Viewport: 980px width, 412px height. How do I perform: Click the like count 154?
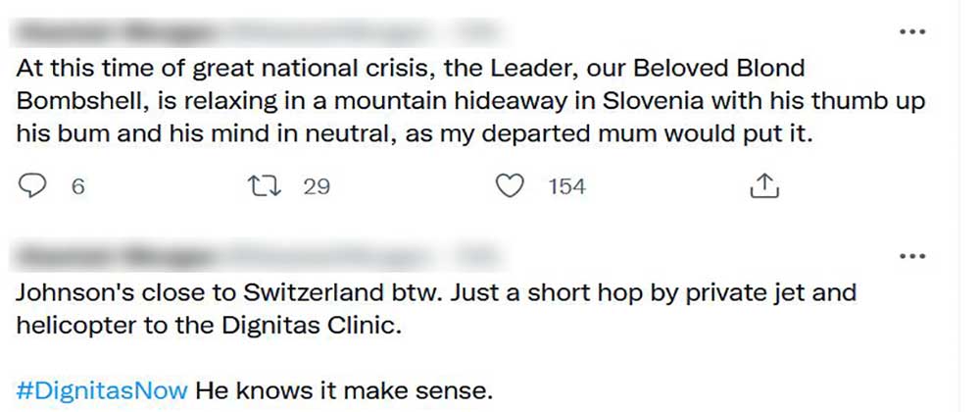click(566, 186)
